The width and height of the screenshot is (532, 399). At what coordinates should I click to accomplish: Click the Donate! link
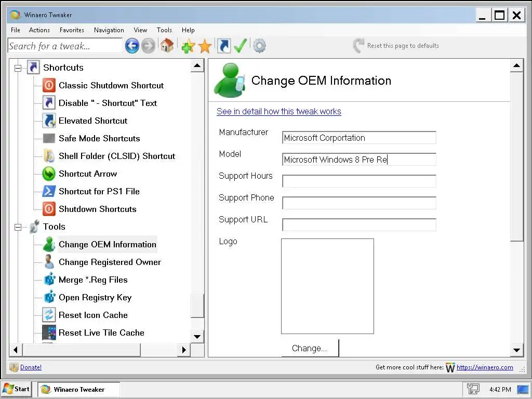pyautogui.click(x=31, y=367)
